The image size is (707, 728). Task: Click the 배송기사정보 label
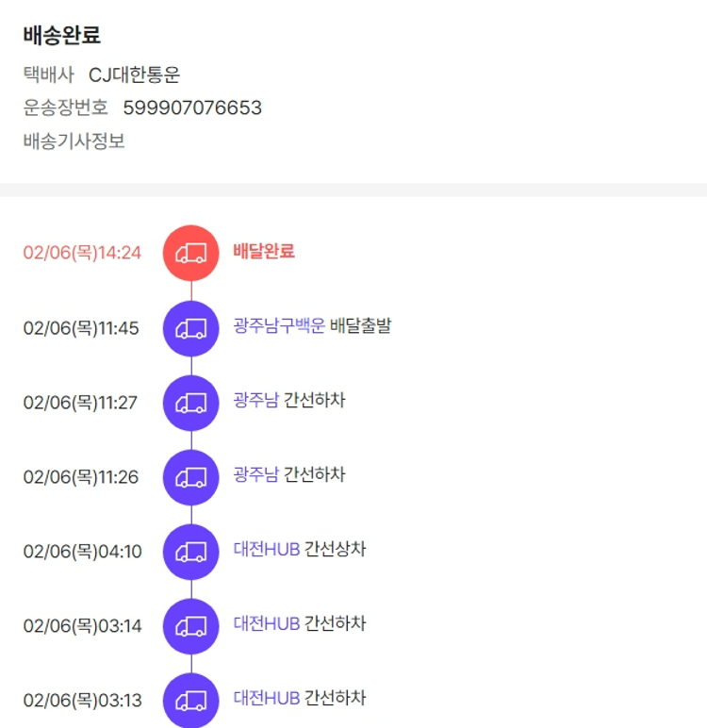click(x=74, y=141)
